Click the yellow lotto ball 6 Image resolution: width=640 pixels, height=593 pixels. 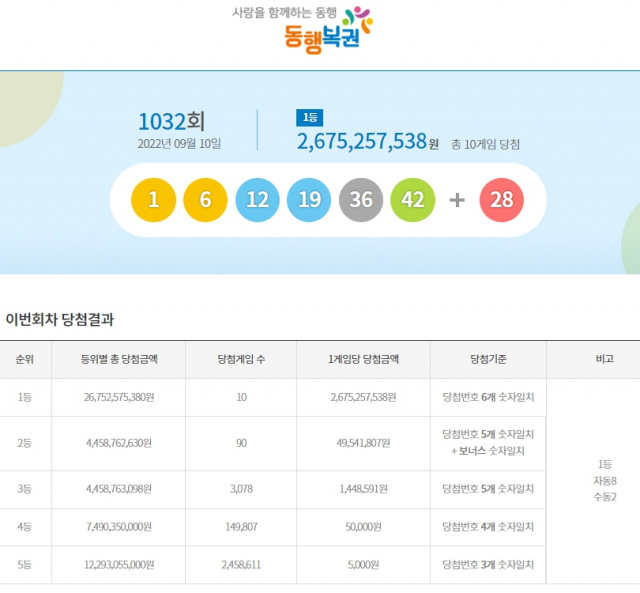tap(205, 200)
